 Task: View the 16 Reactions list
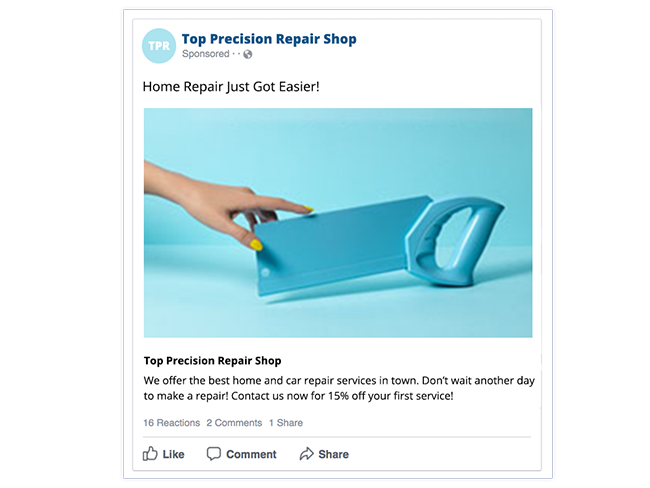point(172,423)
